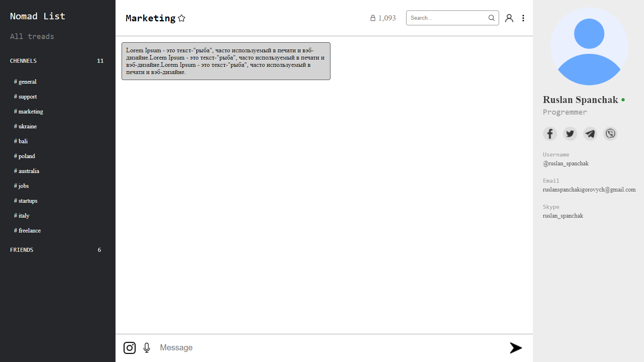Star the Marketing channel as favorite
644x362 pixels.
[x=182, y=18]
